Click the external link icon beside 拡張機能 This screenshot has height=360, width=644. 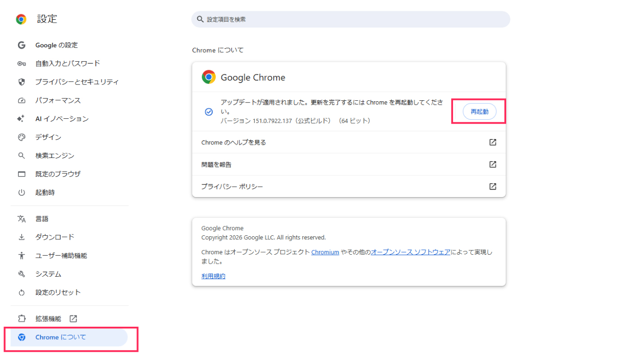73,319
